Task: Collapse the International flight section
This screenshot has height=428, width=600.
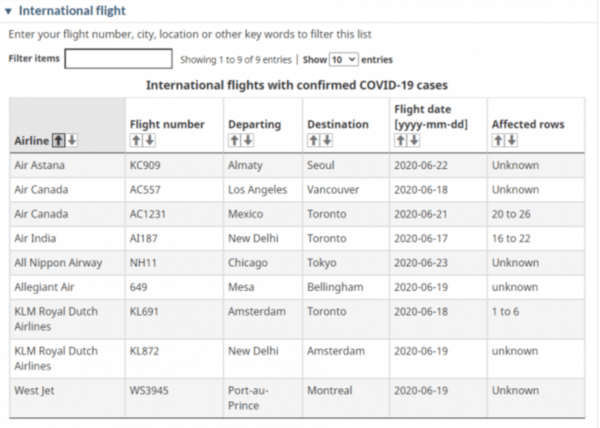Action: [x=9, y=11]
